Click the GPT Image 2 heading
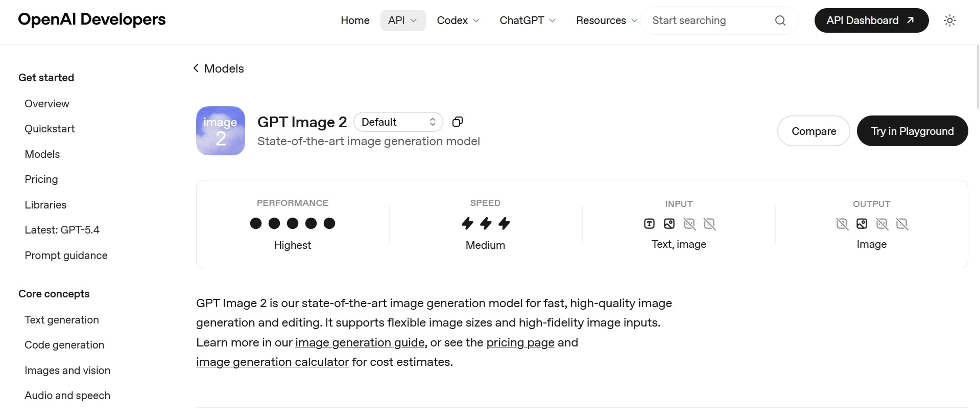 pyautogui.click(x=302, y=122)
